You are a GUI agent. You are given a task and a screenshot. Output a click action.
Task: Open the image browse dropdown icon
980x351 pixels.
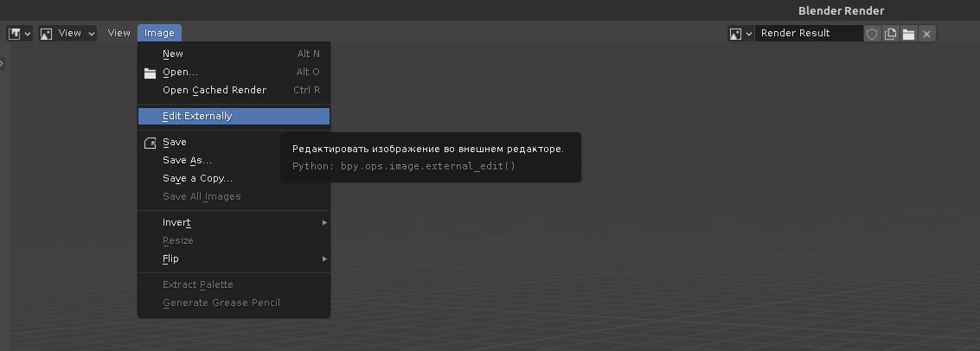(740, 34)
